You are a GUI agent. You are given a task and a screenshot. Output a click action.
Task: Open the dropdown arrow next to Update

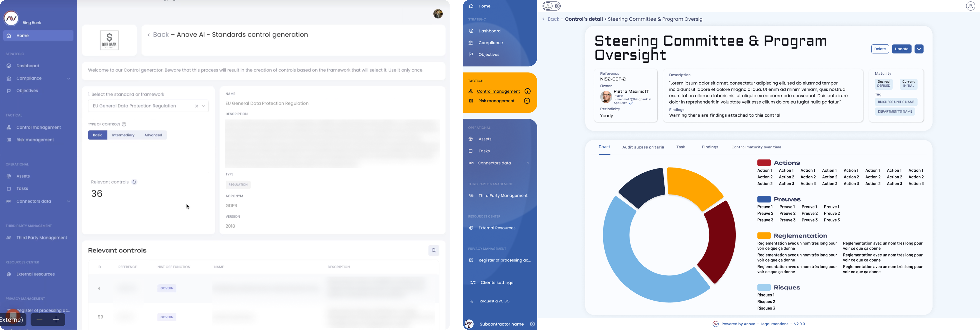click(919, 49)
